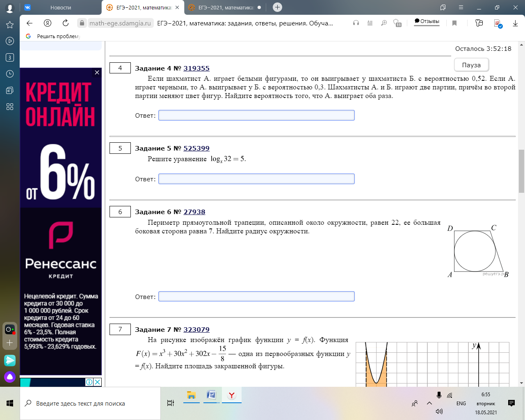Image resolution: width=525 pixels, height=420 pixels.
Task: Open the Решить проблему bookmark
Action: tap(53, 36)
